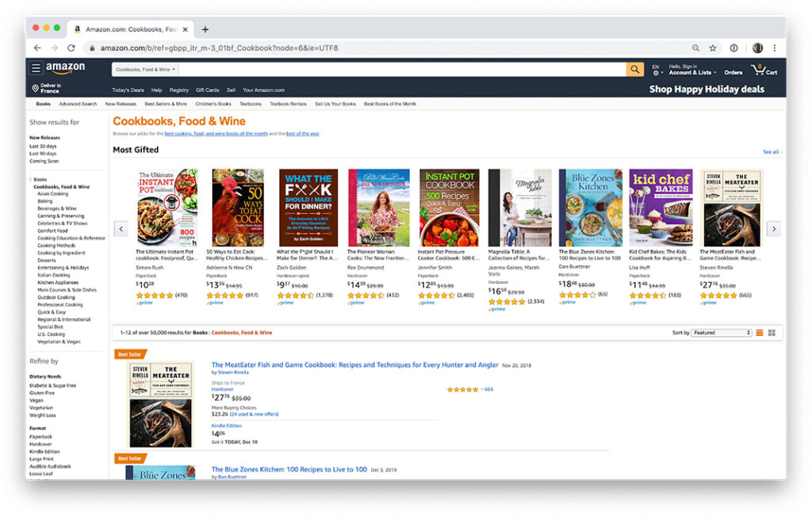
Task: Switch to grid view layout icon
Action: [772, 333]
